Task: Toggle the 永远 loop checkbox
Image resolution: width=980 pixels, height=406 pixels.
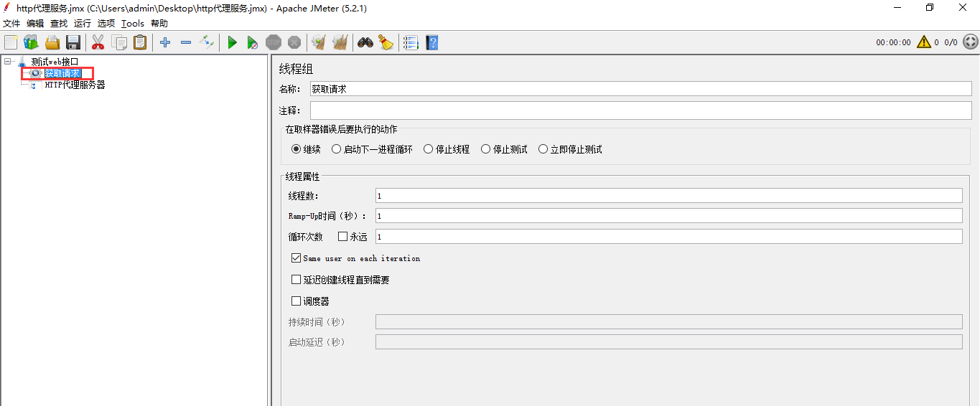Action: [x=342, y=236]
